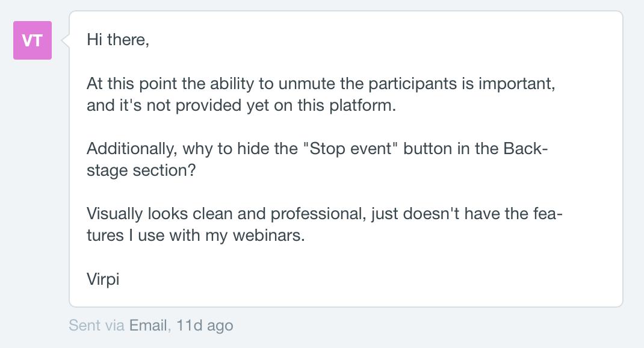The height and width of the screenshot is (348, 644).
Task: Click the message bubble pointer arrow
Action: point(65,40)
